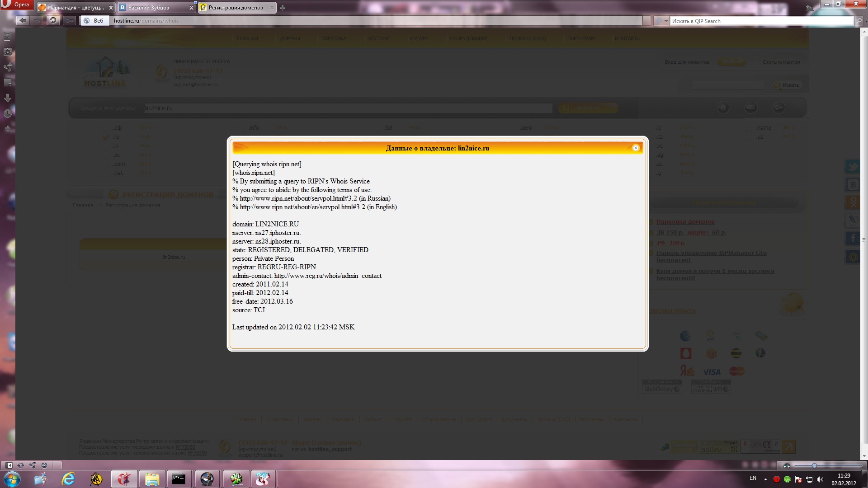Click the password wand key icon
This screenshot has width=868, height=488.
69,20
